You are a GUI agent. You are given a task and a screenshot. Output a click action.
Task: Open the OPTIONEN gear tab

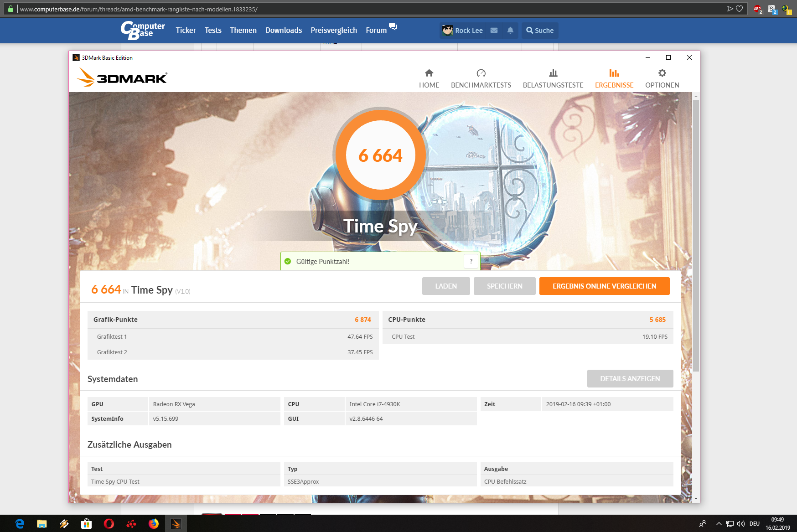point(662,79)
